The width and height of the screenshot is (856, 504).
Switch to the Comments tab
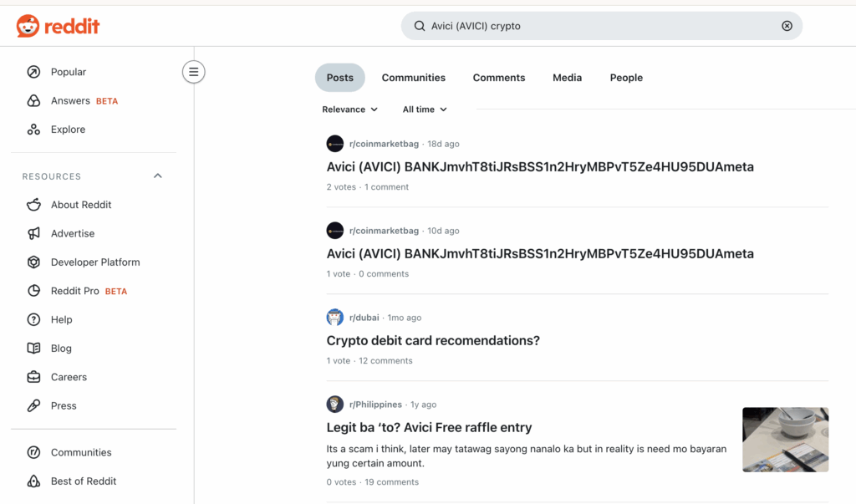pyautogui.click(x=499, y=78)
